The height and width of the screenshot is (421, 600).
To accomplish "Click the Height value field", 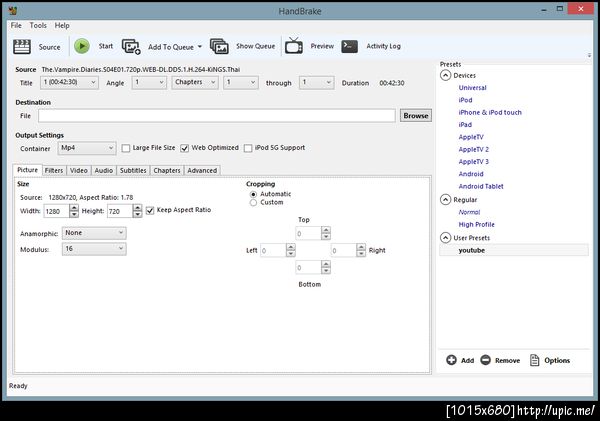I will [120, 211].
